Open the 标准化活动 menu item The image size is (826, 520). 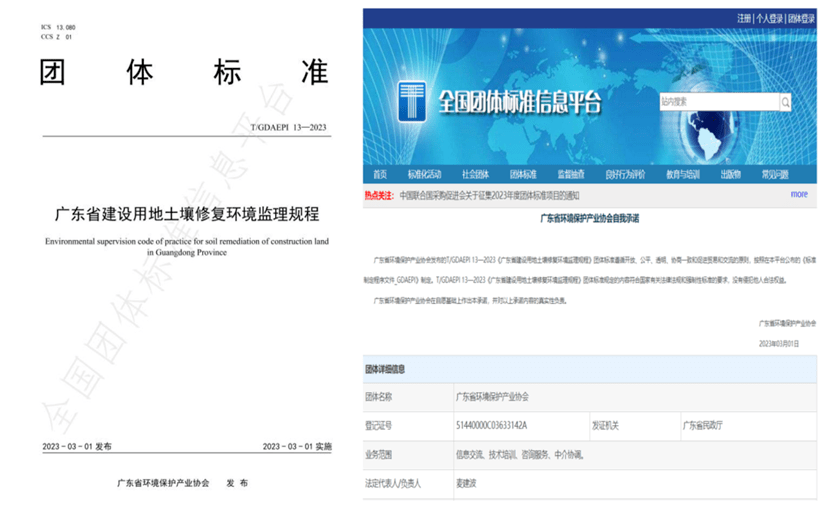coord(424,174)
